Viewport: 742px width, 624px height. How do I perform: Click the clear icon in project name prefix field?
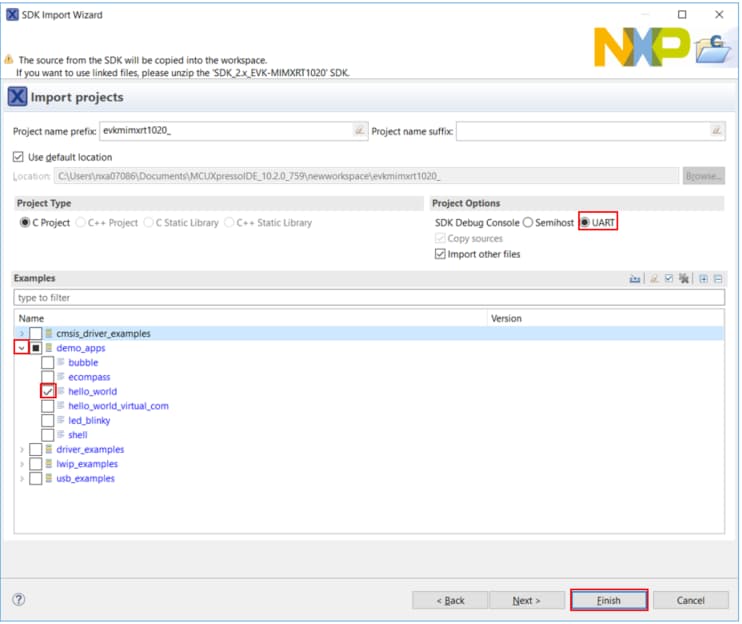[x=359, y=131]
